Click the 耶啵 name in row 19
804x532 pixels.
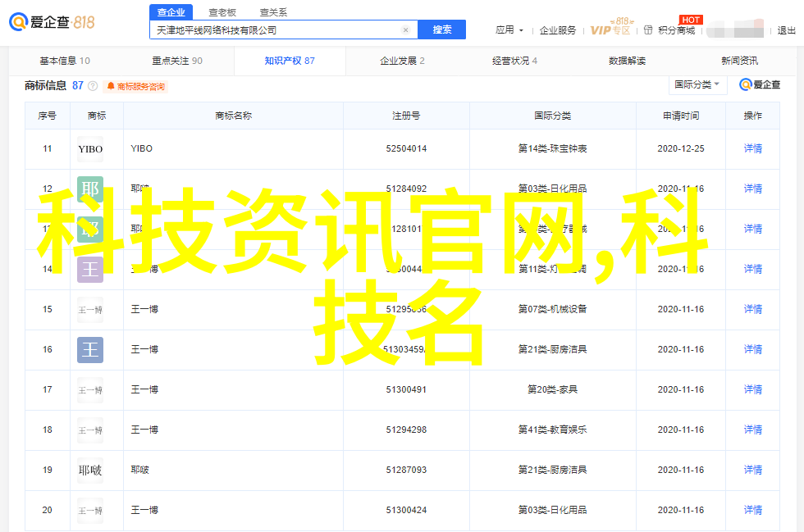[140, 470]
